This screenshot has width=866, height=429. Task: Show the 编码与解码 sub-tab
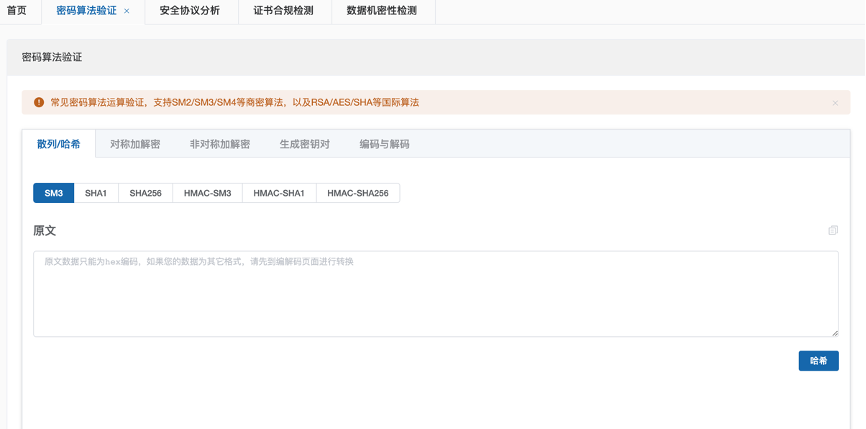coord(384,144)
